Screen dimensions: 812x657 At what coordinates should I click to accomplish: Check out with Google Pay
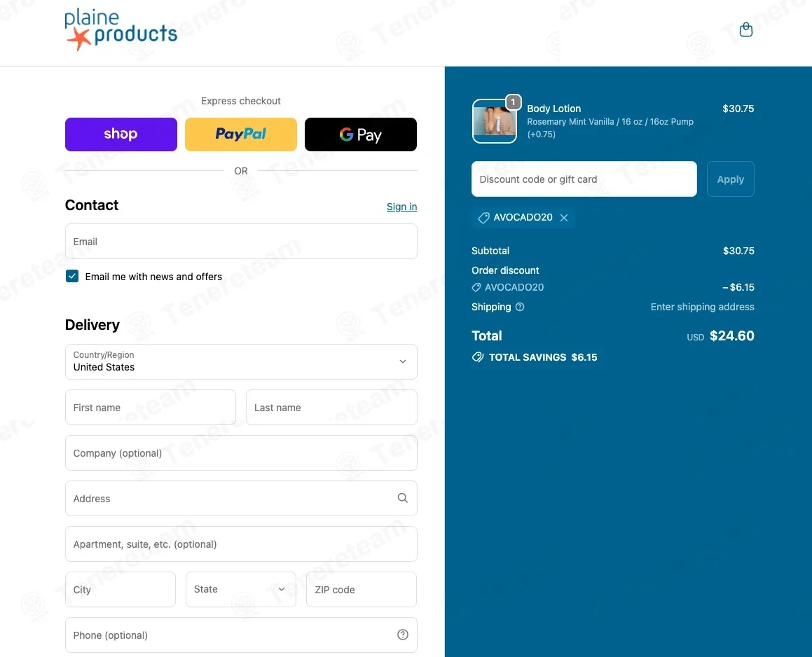[360, 134]
